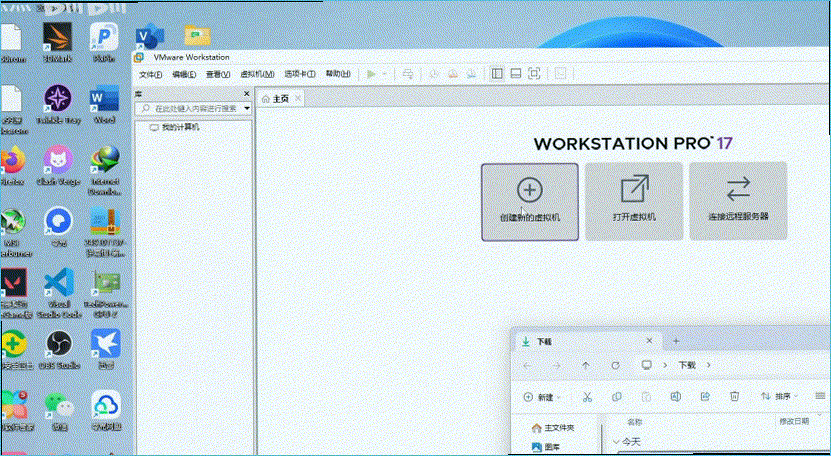
Task: Open the 3DMark desktop shortcut
Action: (57, 42)
